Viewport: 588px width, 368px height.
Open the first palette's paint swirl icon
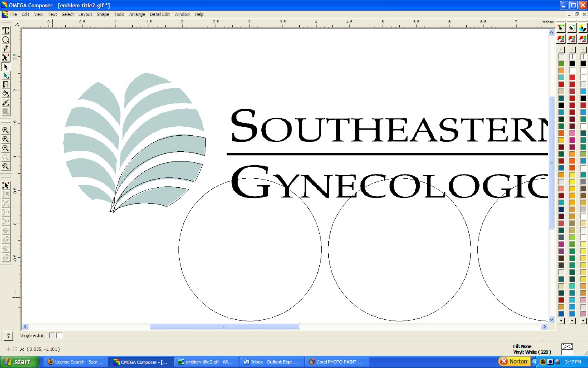click(561, 39)
